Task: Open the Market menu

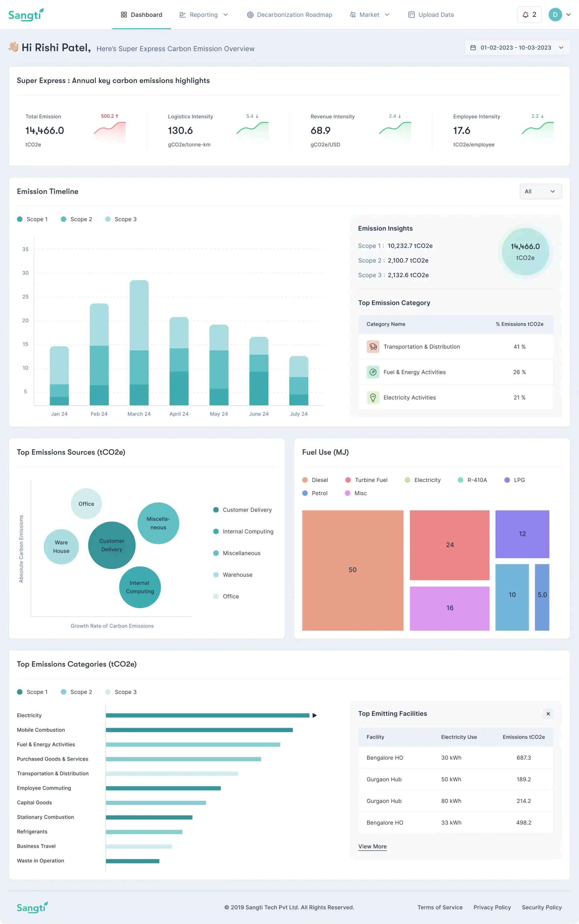Action: click(369, 14)
